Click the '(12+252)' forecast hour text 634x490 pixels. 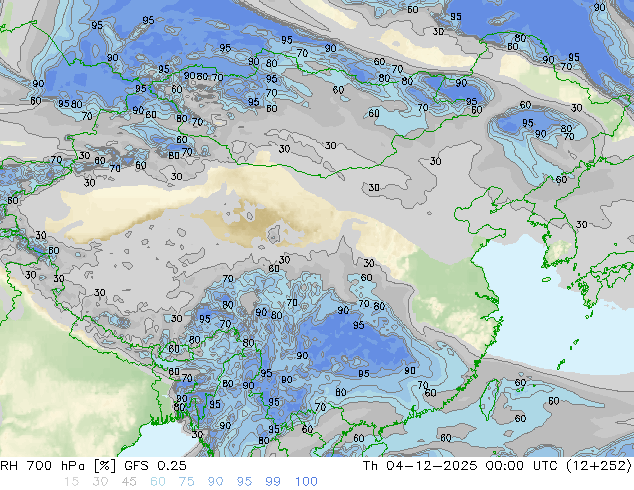[599, 466]
